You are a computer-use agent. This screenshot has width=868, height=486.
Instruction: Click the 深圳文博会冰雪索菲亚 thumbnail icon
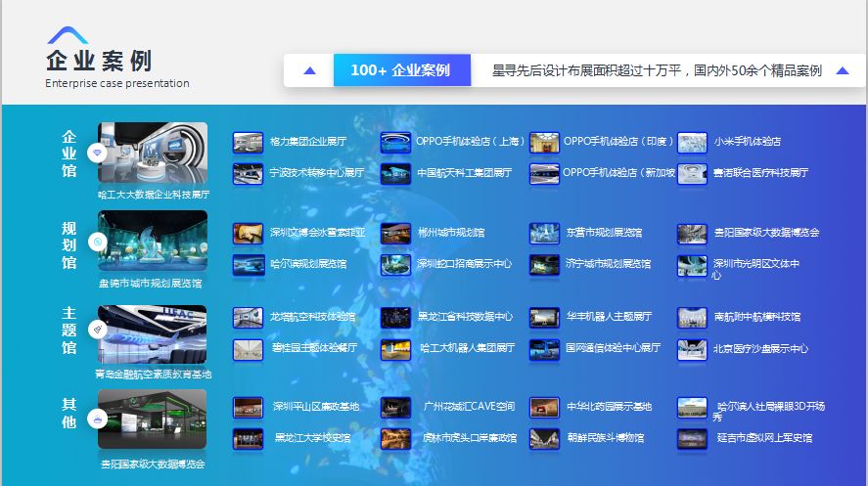pos(248,234)
